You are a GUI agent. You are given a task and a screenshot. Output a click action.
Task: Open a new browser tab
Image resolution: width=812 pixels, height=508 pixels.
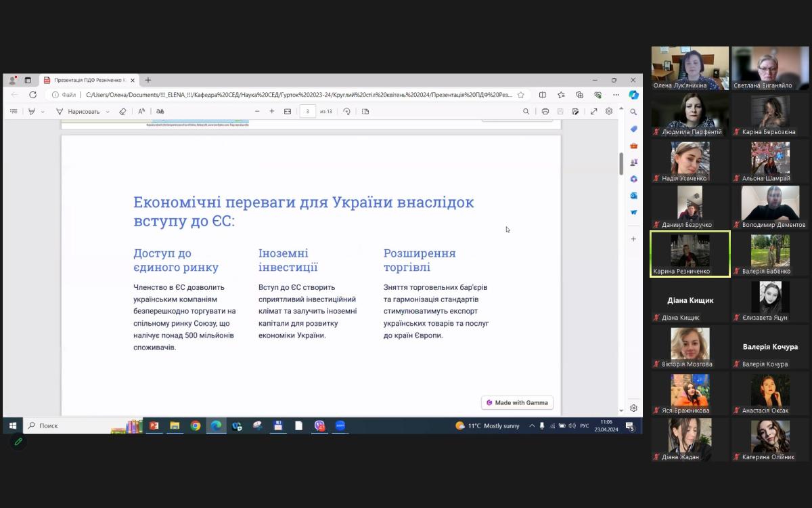(x=148, y=80)
